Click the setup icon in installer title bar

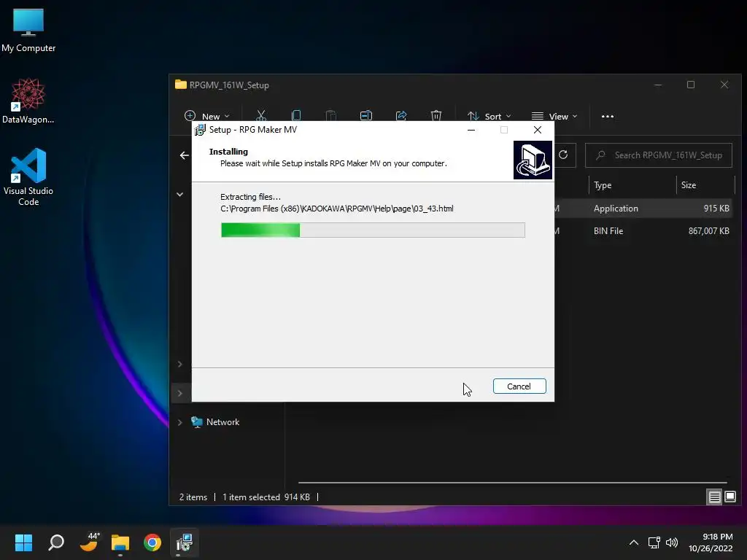click(200, 130)
